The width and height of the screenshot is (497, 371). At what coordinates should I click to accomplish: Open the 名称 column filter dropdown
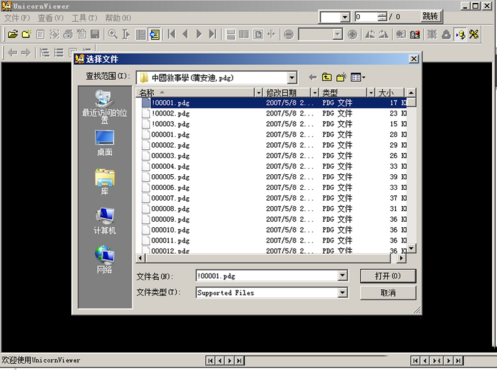258,92
